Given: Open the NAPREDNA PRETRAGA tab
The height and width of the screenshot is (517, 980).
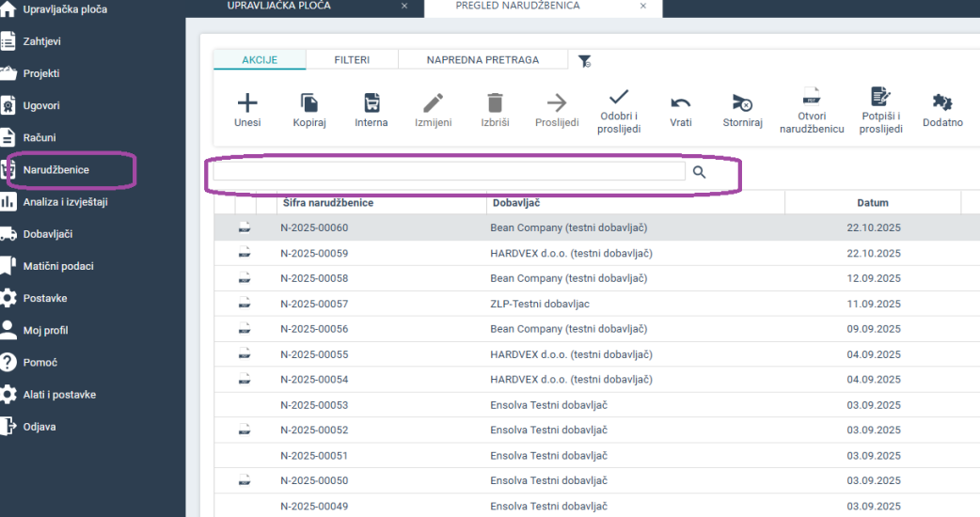Looking at the screenshot, I should [482, 60].
